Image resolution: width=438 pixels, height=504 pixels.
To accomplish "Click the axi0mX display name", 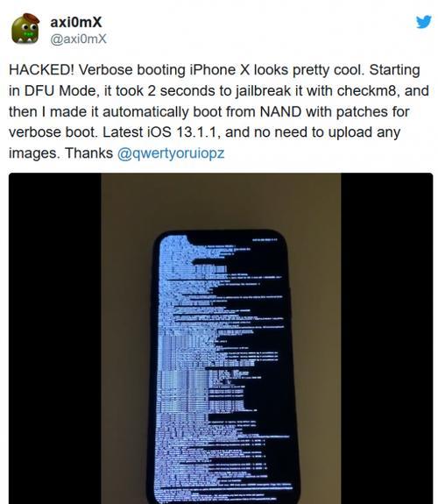I will (x=76, y=22).
